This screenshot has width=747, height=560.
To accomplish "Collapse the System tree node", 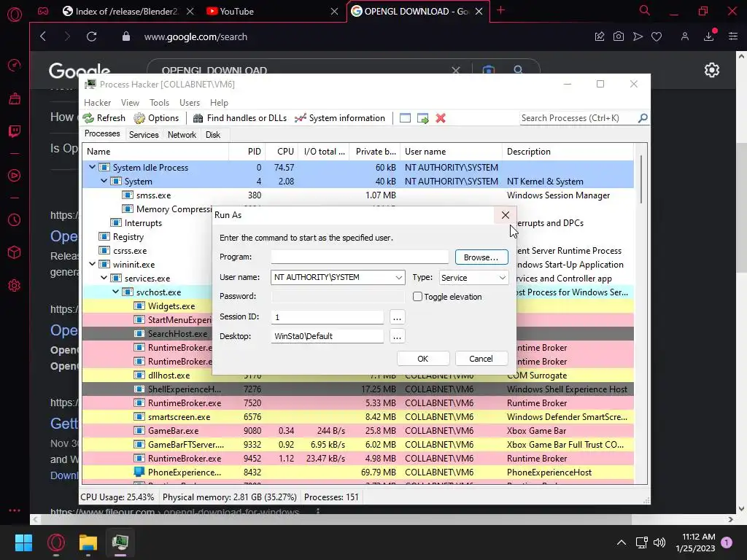I will coord(104,181).
